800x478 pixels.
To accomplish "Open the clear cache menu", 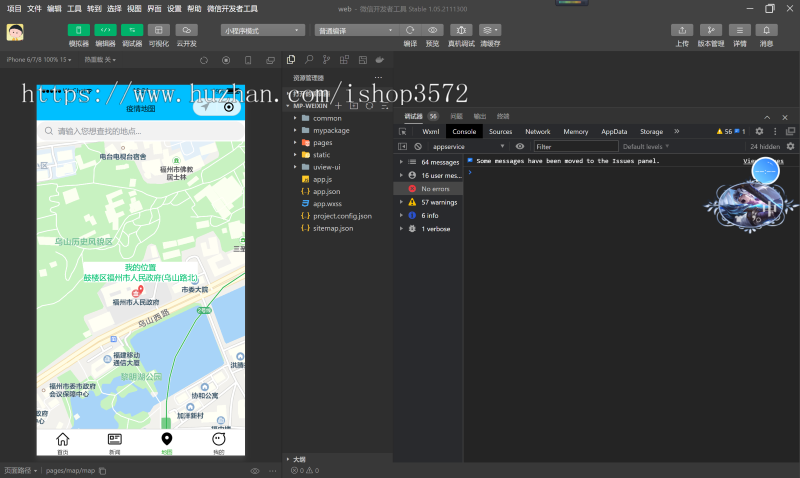I will [x=490, y=30].
